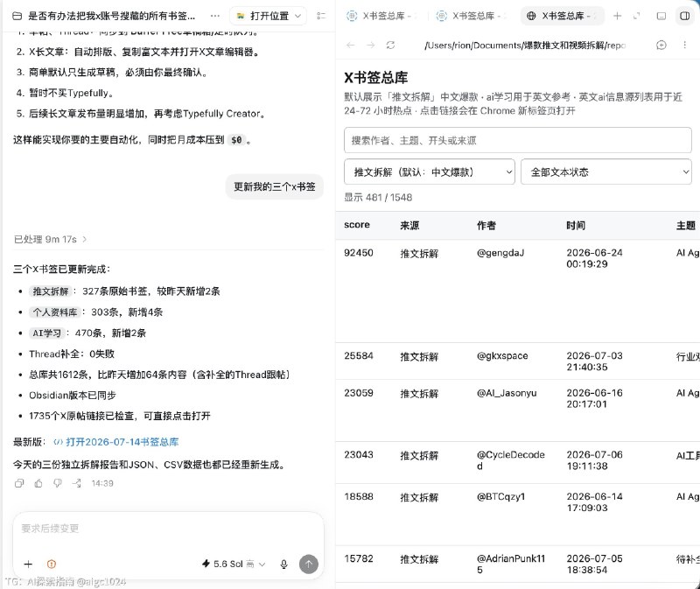The width and height of the screenshot is (700, 589).
Task: Reload the X书签总库 page
Action: (x=390, y=46)
